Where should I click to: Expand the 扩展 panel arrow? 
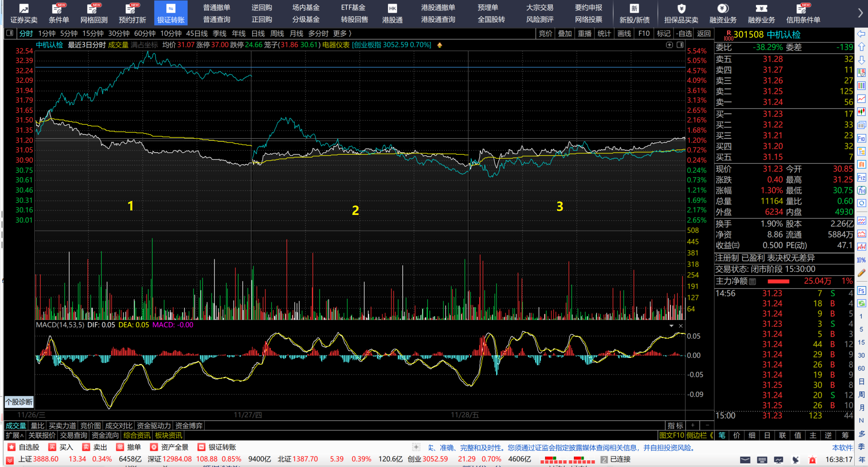click(14, 435)
